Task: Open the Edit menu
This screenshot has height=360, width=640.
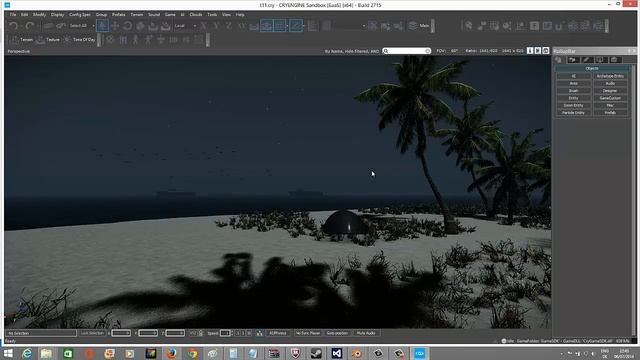Action: [x=24, y=14]
